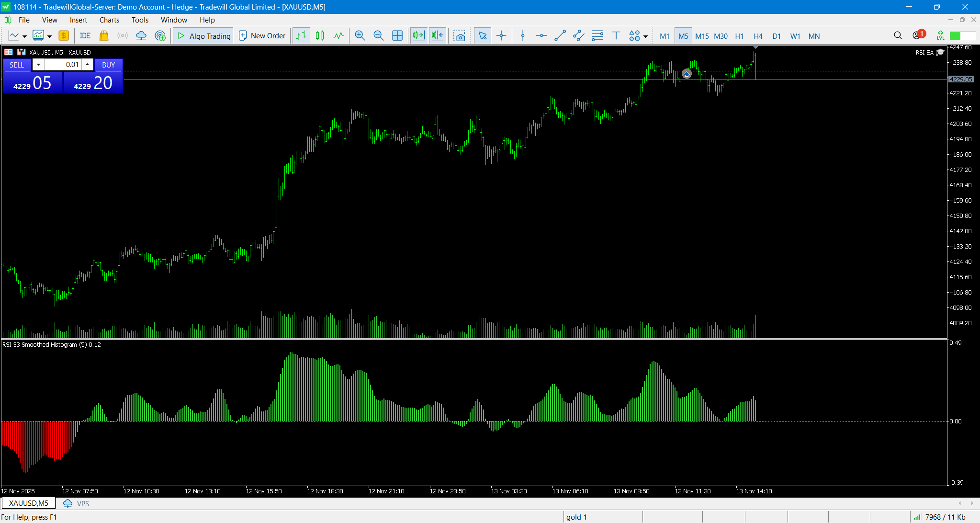Switch timeframe to H1
Image resolution: width=980 pixels, height=523 pixels.
(x=739, y=36)
